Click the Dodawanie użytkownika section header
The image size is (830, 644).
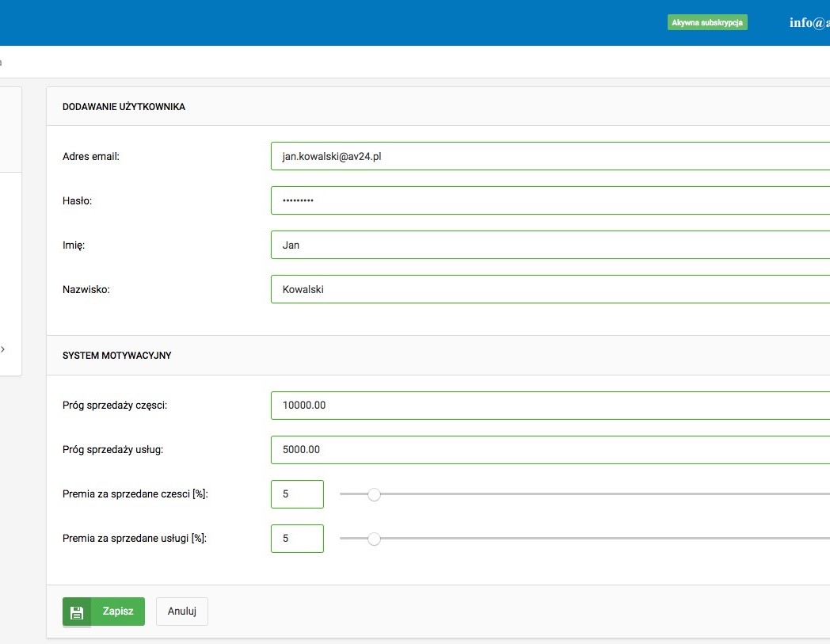124,107
